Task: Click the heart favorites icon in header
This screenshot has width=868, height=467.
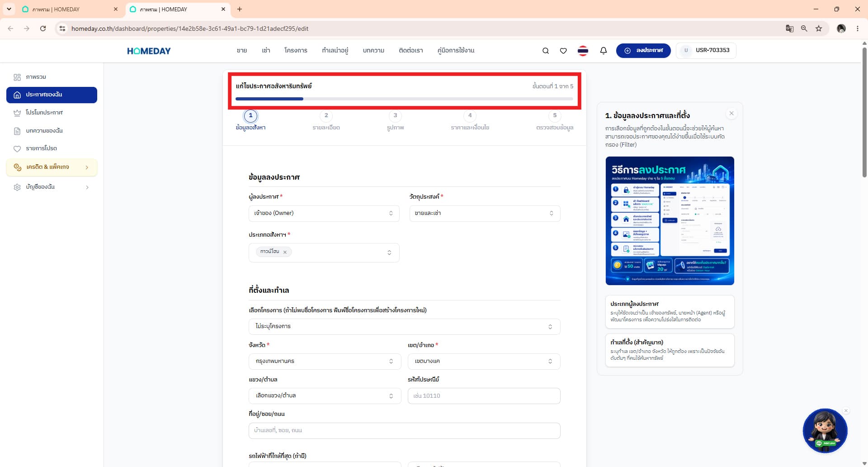Action: coord(563,51)
